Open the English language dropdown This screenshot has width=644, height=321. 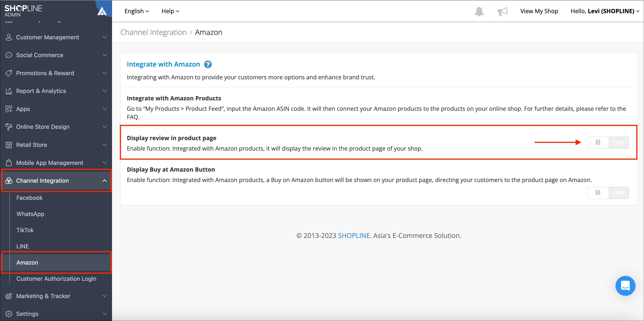click(x=137, y=11)
